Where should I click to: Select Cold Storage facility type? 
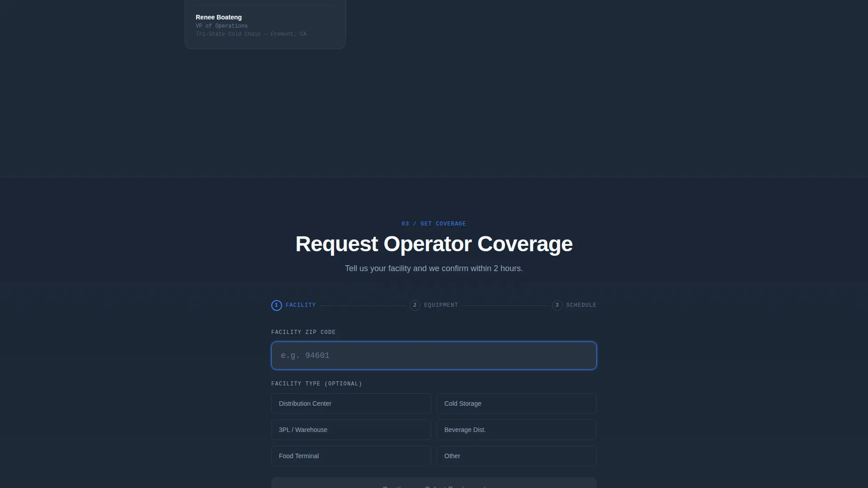(517, 404)
